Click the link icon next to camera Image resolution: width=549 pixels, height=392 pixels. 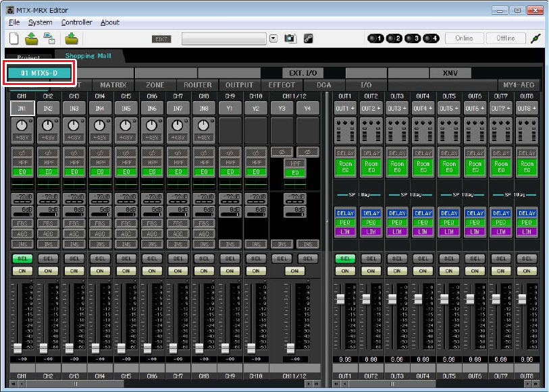click(308, 38)
